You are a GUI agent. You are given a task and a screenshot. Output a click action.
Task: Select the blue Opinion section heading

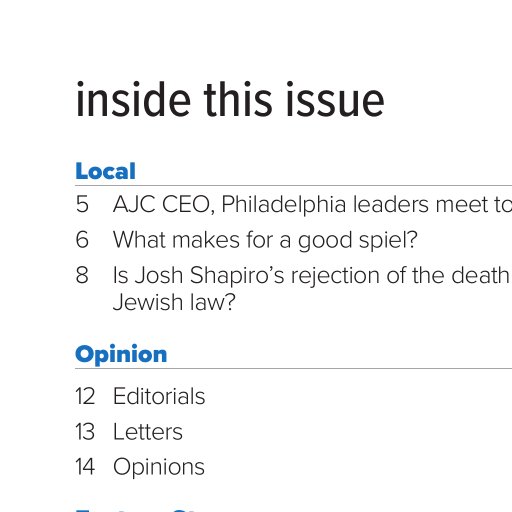[121, 355]
